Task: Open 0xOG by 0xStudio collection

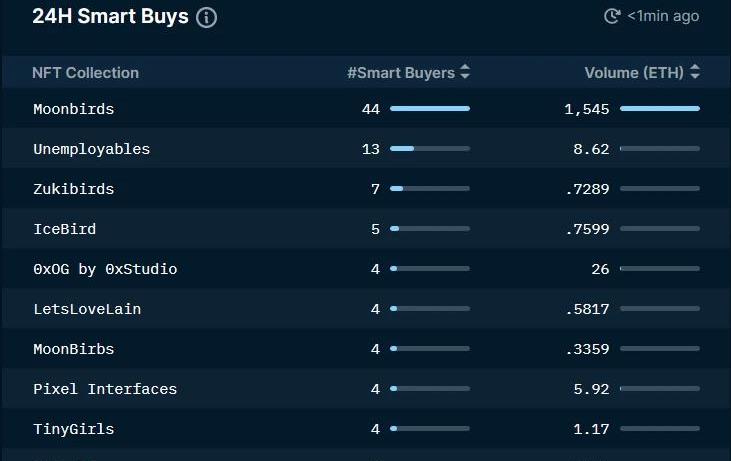Action: pos(105,269)
